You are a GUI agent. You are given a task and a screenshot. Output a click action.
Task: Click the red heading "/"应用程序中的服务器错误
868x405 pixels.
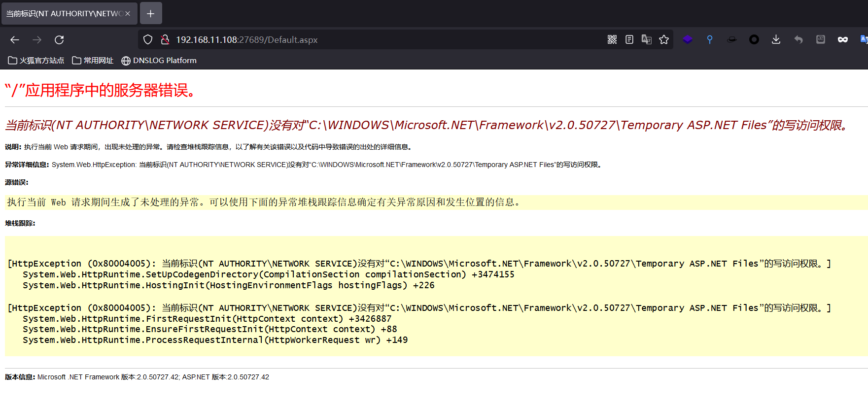click(100, 90)
